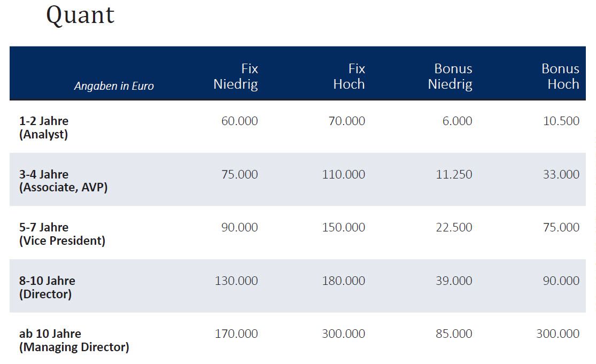596x364 pixels.
Task: Click the Bonus Hoch column header
Action: (560, 76)
